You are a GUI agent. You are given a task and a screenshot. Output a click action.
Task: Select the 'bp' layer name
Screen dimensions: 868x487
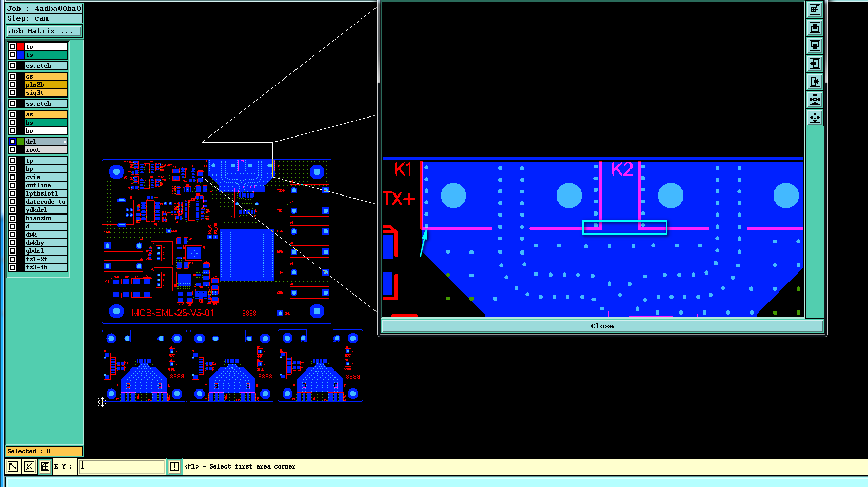(x=46, y=169)
